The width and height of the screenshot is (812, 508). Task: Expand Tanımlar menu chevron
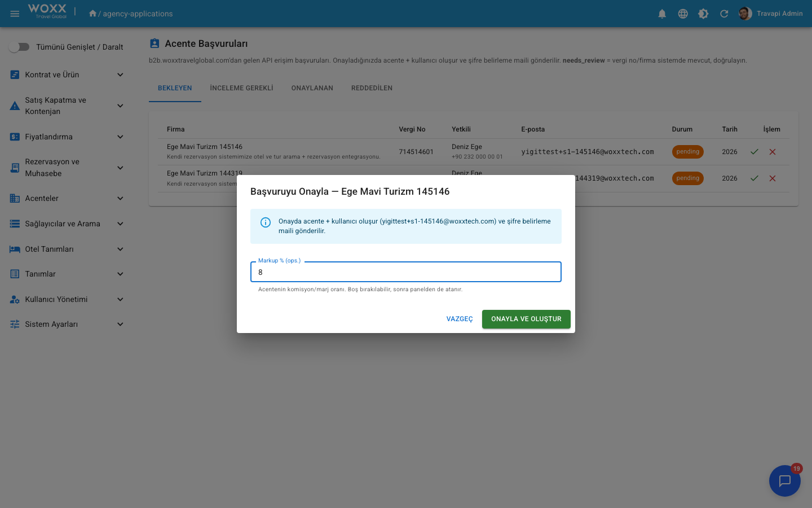pos(120,274)
